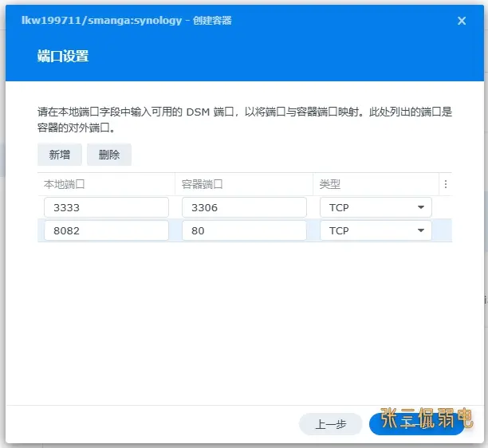The width and height of the screenshot is (488, 448).
Task: Open column options three-dot menu
Action: point(446,184)
